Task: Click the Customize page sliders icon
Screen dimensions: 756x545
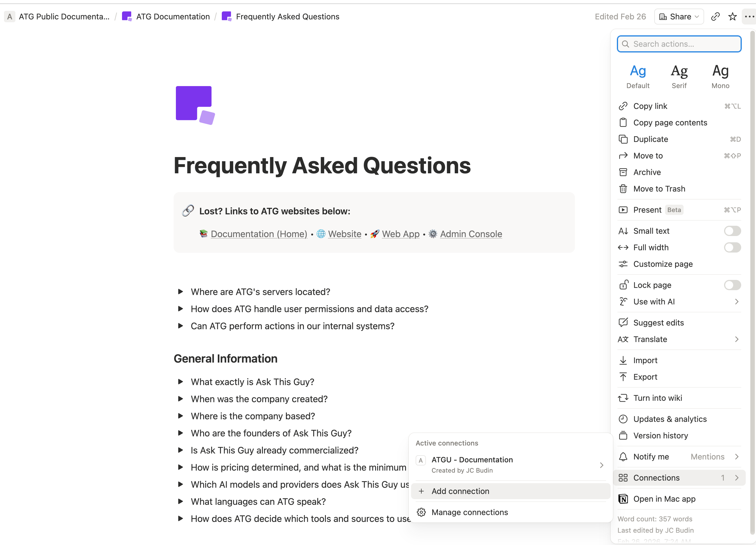Action: pos(623,264)
